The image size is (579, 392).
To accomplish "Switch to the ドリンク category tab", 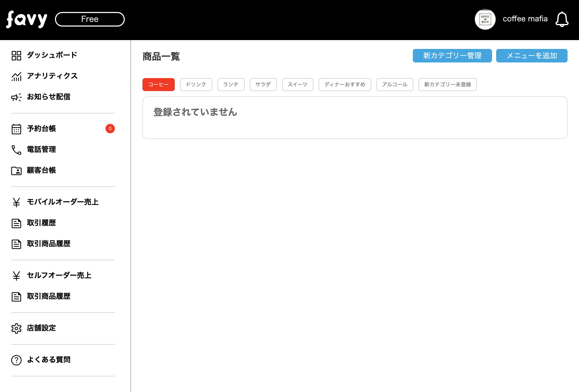I will click(x=196, y=85).
